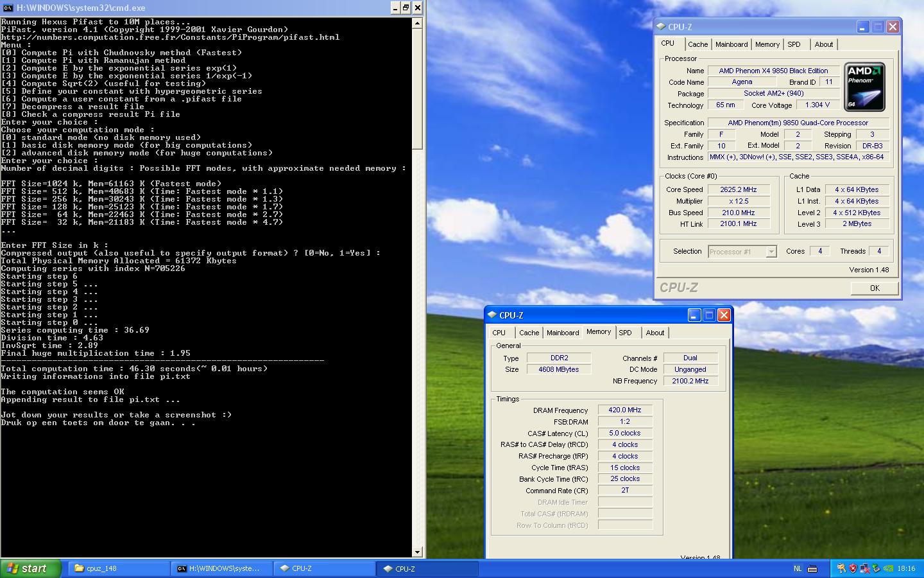Image resolution: width=924 pixels, height=578 pixels.
Task: Select the Memory tab in the lower CPU-Z window
Action: (x=599, y=331)
